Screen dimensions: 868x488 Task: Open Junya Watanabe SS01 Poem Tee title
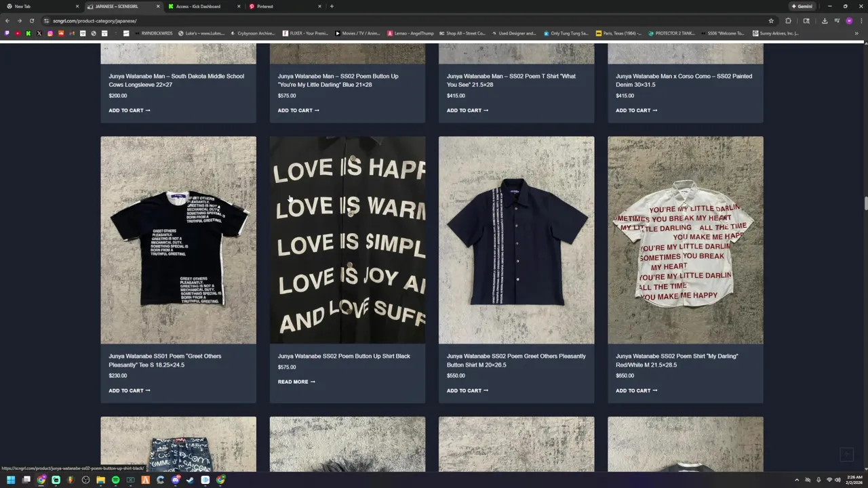coord(165,361)
